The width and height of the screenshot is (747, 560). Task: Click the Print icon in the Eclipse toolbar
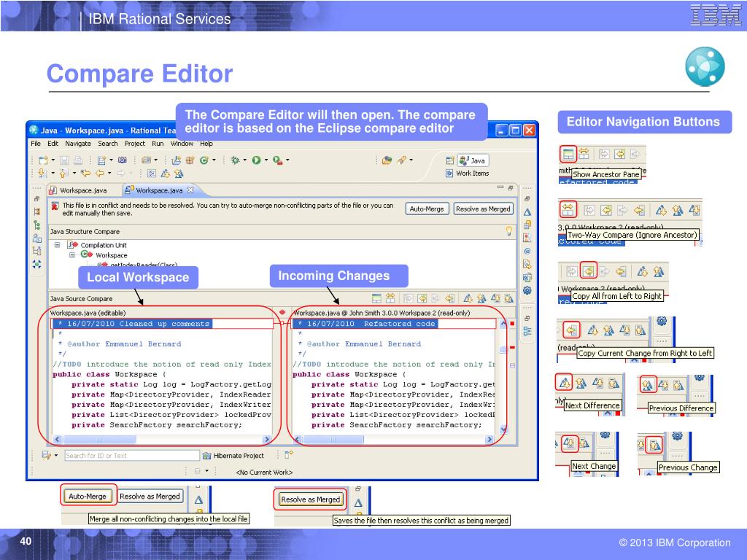(77, 160)
